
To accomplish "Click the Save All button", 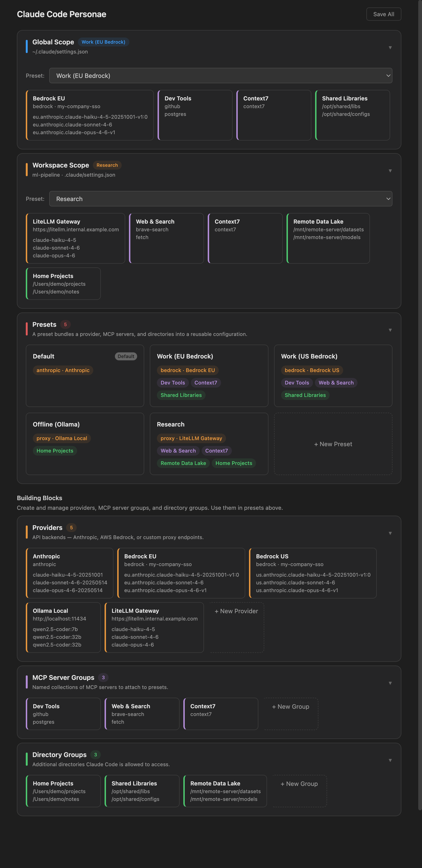I will [383, 14].
